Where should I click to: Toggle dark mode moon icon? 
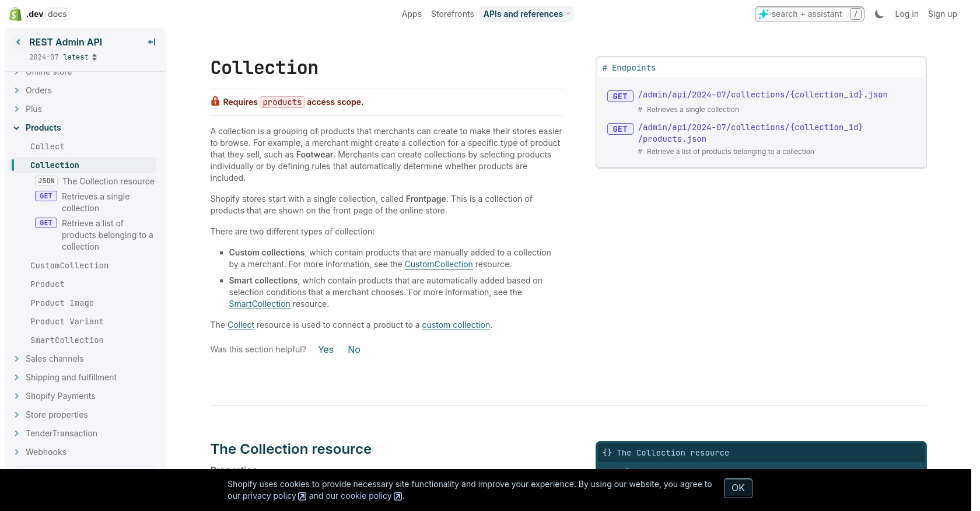tap(879, 14)
